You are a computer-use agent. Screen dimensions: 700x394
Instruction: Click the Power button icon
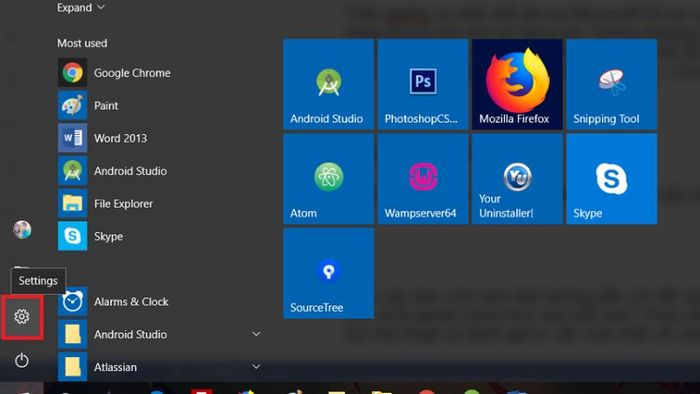tap(21, 360)
